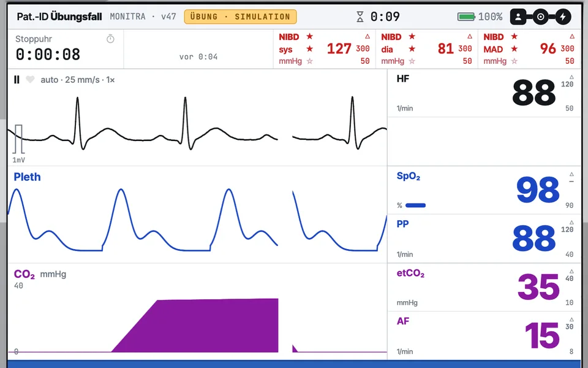Click the stopwatch icon next to Stoppuhr
Viewport: 588px width, 368px height.
point(110,39)
